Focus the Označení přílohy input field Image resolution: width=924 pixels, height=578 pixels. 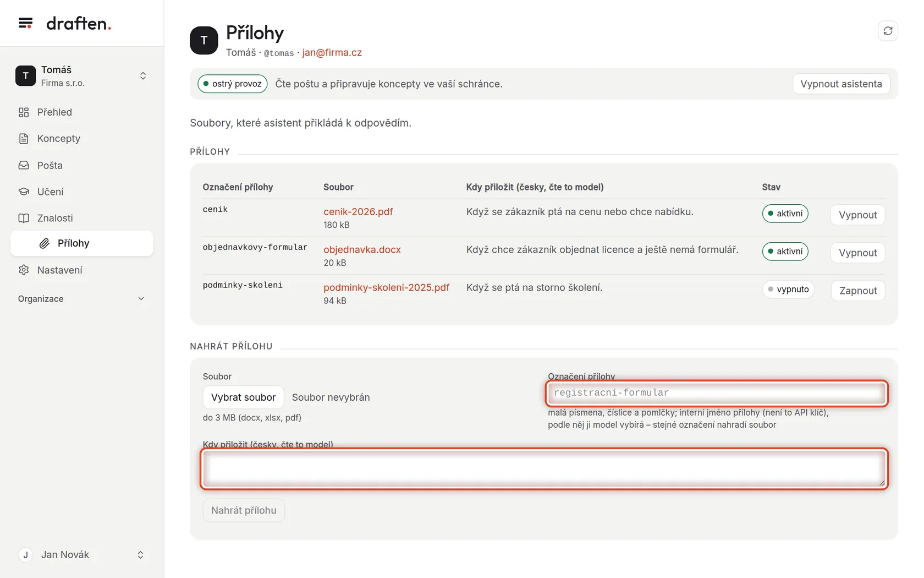[717, 393]
